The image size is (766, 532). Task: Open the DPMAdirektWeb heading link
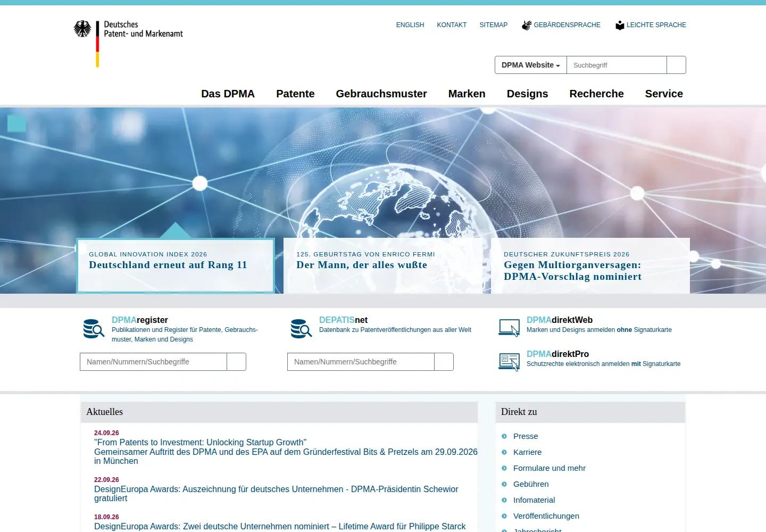click(x=560, y=320)
